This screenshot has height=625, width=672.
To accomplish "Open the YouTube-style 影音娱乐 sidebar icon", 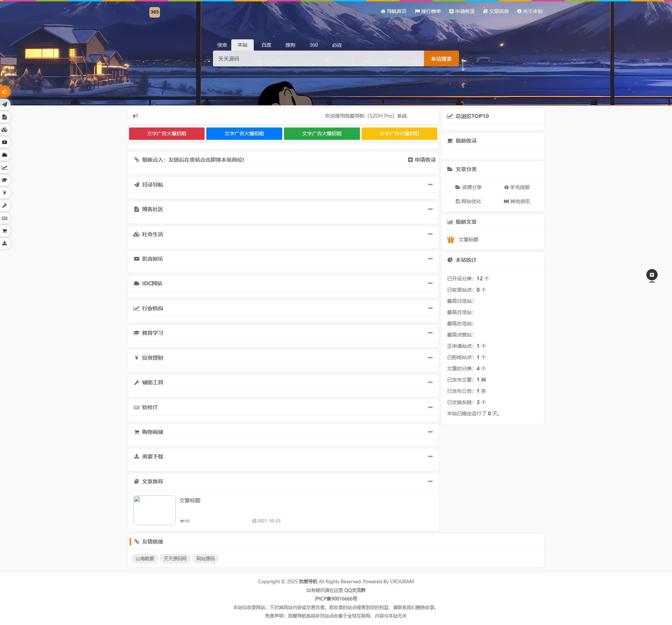I will (x=5, y=142).
